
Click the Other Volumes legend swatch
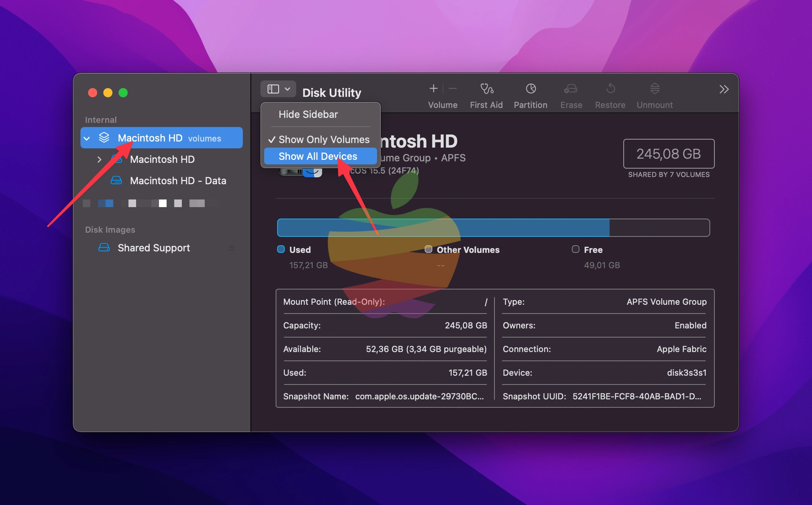click(x=428, y=249)
